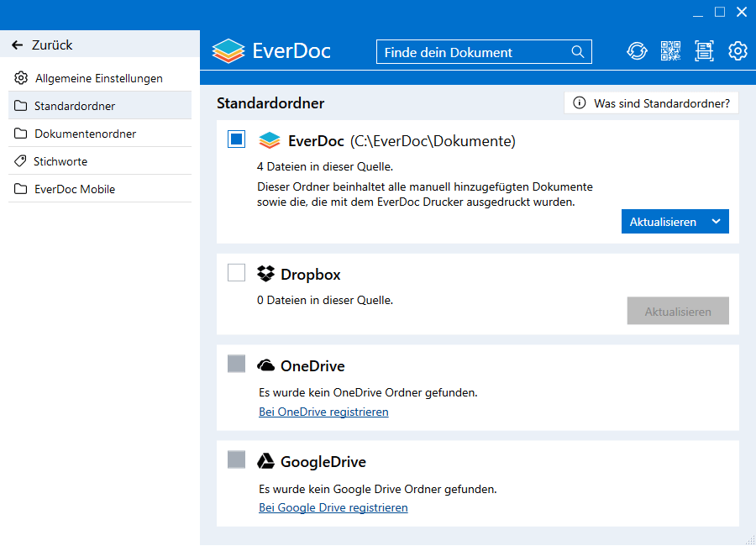Uncheck the EverDoc folder checkbox
Viewport: 756px width, 546px height.
[x=236, y=139]
